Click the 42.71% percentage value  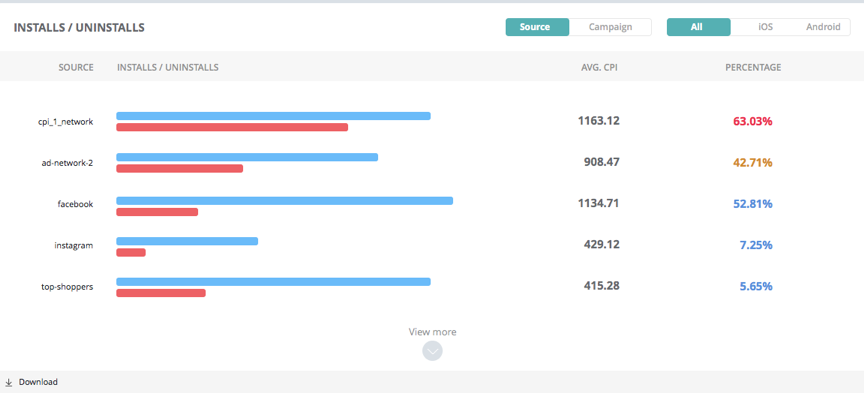pos(753,163)
